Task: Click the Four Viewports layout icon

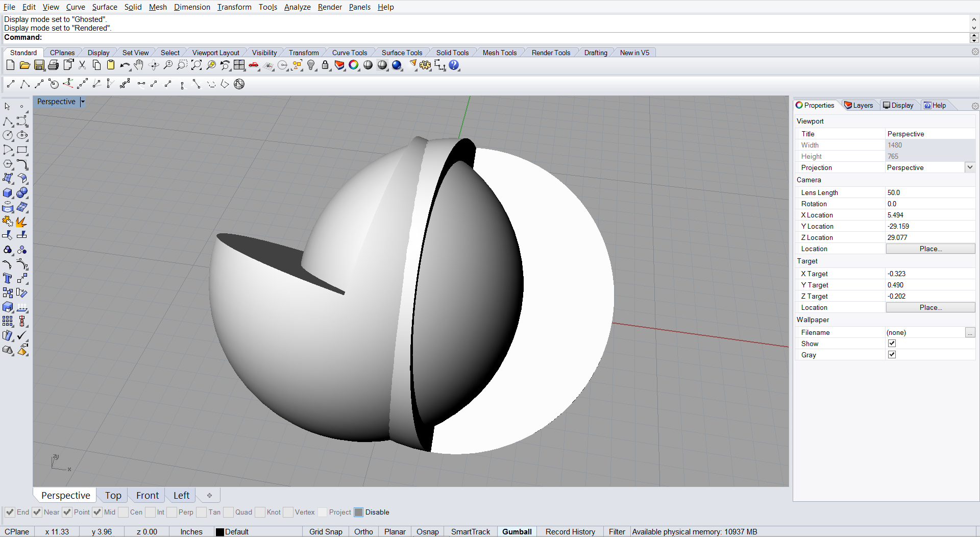Action: pos(239,65)
